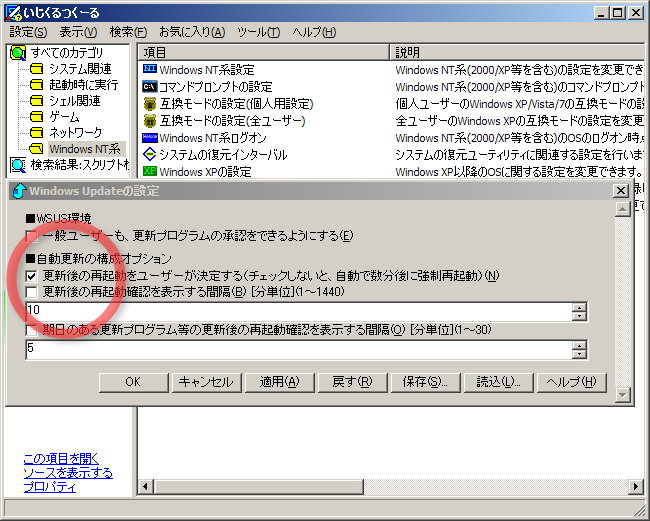Viewport: 650px width, 521px height.
Task: Increase the restart interval value of 10
Action: click(x=579, y=306)
